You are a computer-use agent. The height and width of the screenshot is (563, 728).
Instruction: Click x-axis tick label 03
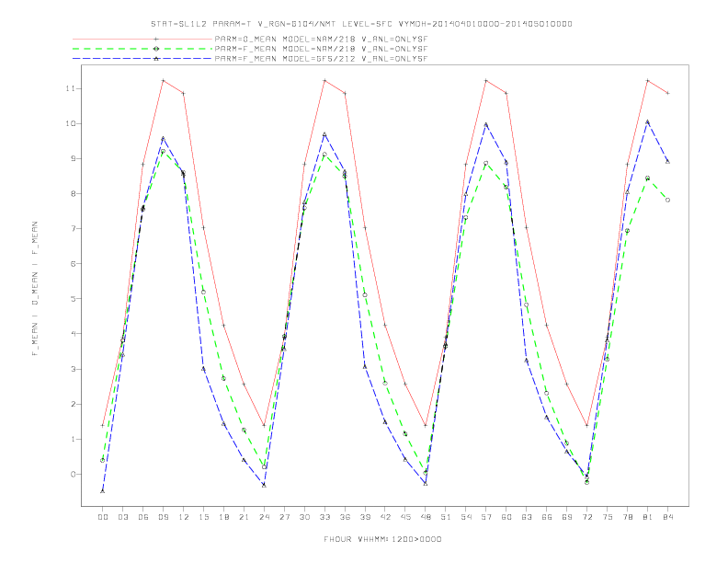[x=122, y=517]
